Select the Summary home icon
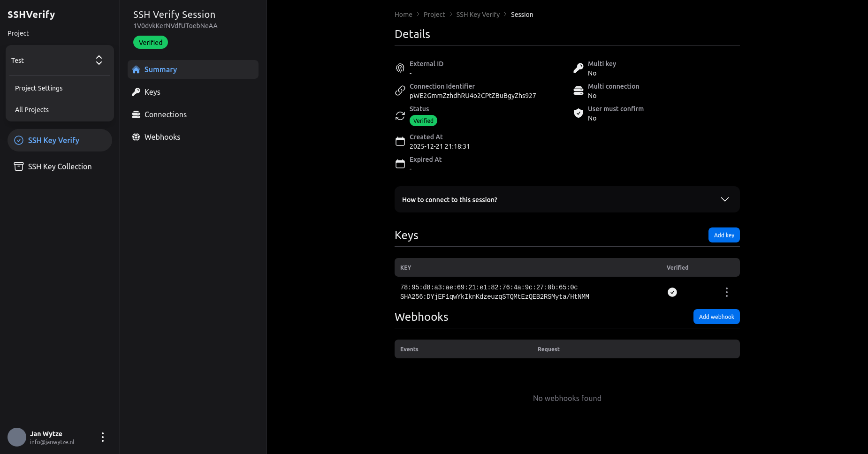The height and width of the screenshot is (454, 868). tap(136, 69)
